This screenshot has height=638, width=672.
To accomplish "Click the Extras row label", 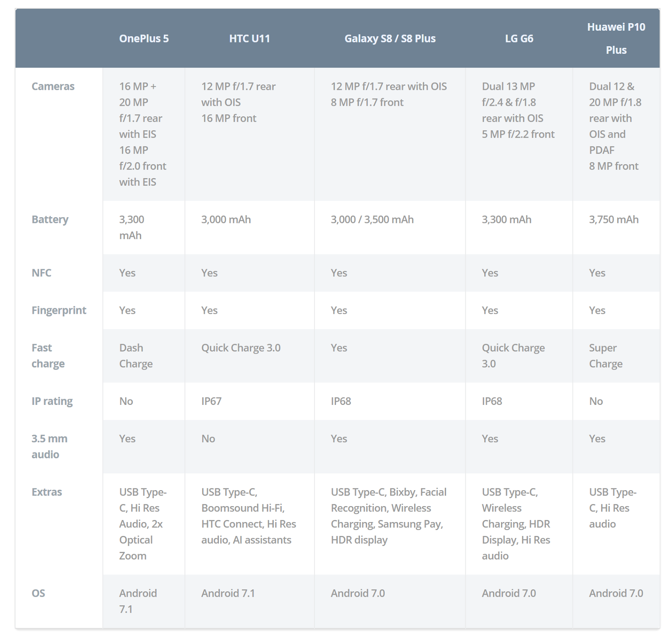I will [47, 492].
